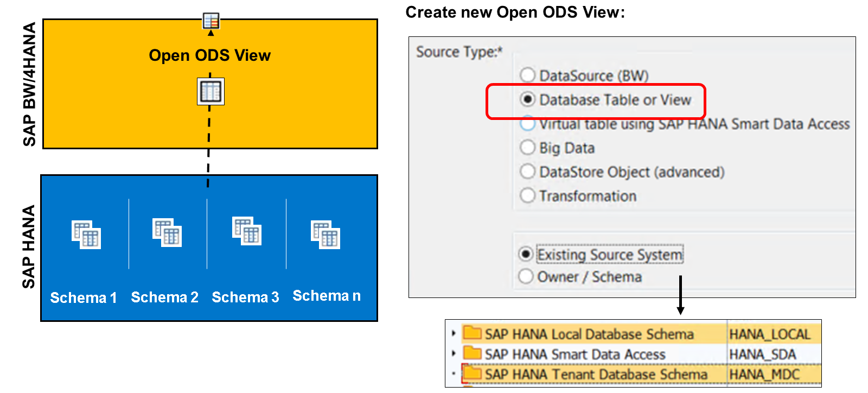Screen dimensions: 868x393
Task: Click the tables icon above Schema 1
Action: click(86, 234)
